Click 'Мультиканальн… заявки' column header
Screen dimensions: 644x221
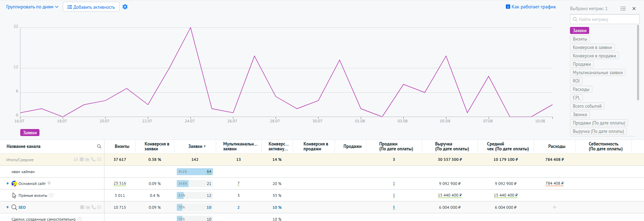click(x=240, y=147)
